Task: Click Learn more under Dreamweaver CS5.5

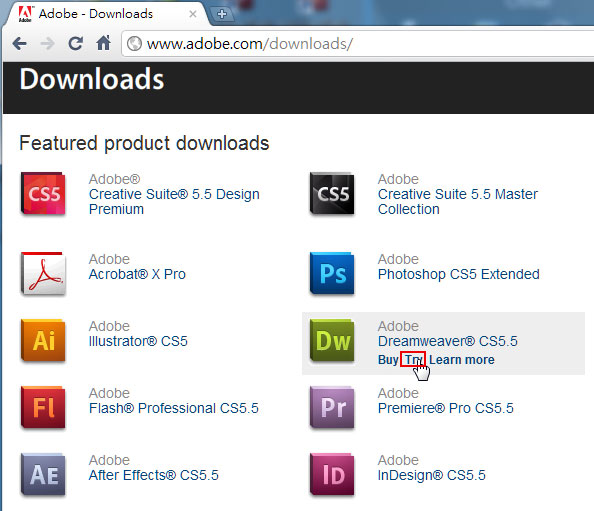Action: (461, 359)
